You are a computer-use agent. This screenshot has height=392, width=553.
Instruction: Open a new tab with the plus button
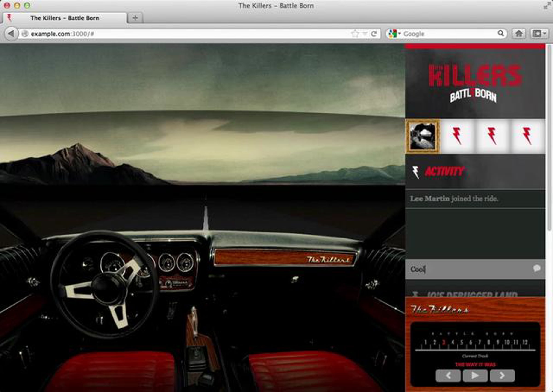click(135, 18)
